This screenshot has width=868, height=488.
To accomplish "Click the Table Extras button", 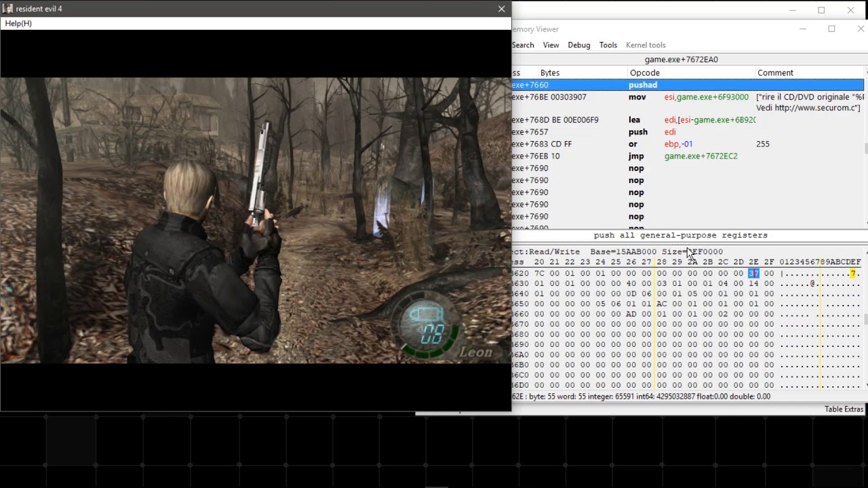I will (x=844, y=409).
